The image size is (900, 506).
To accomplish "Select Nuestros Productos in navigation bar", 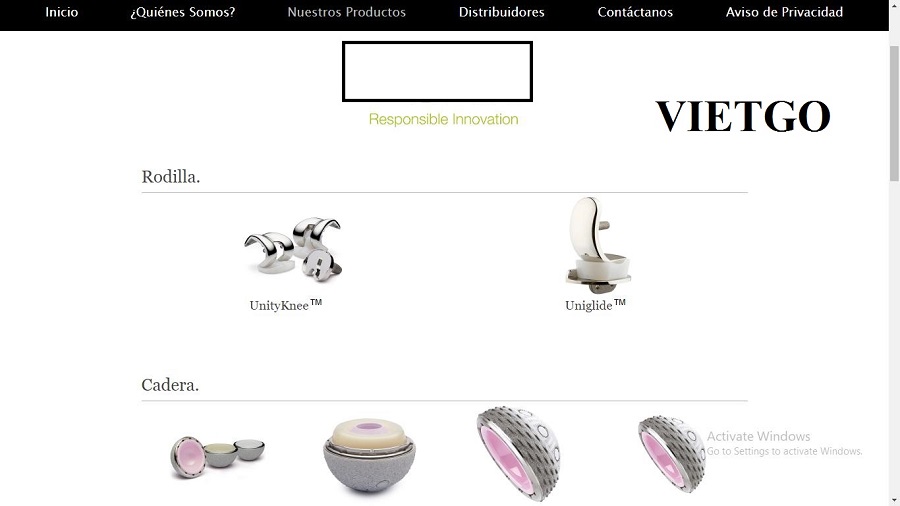I will pyautogui.click(x=347, y=12).
